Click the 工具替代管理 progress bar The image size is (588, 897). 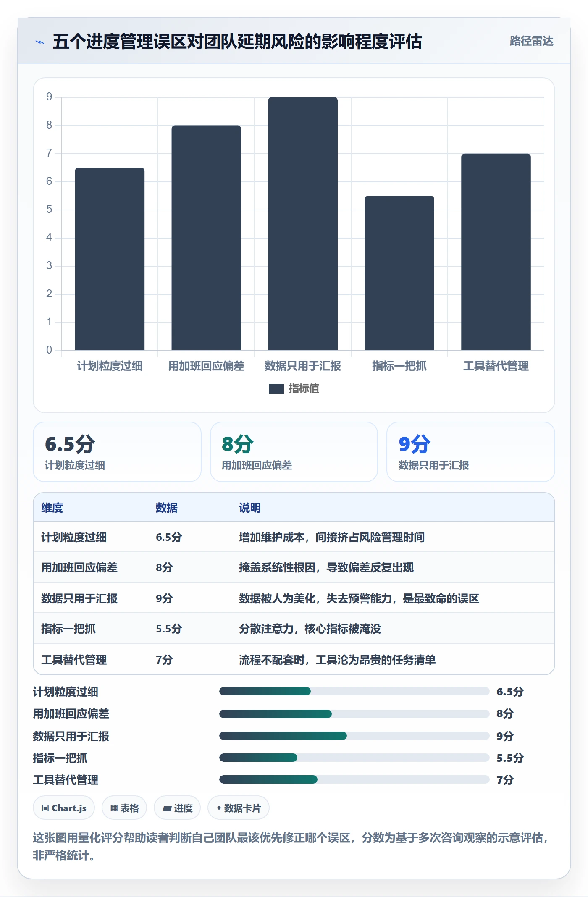pos(354,780)
